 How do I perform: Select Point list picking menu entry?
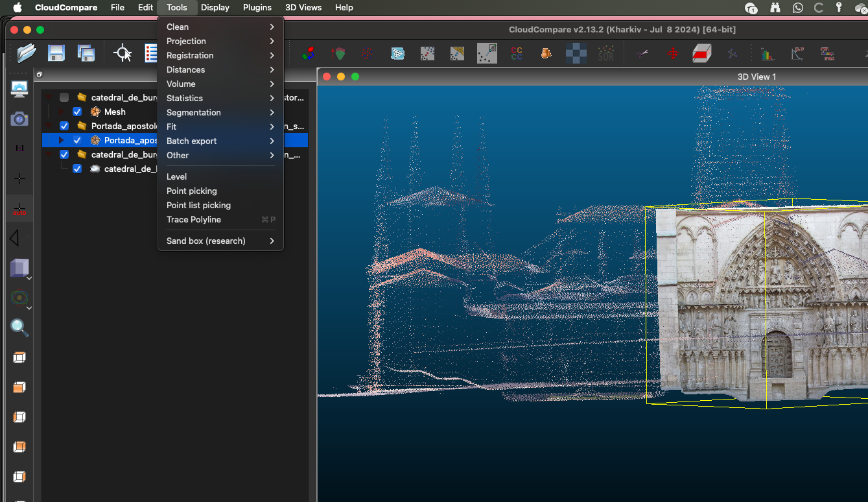[198, 205]
